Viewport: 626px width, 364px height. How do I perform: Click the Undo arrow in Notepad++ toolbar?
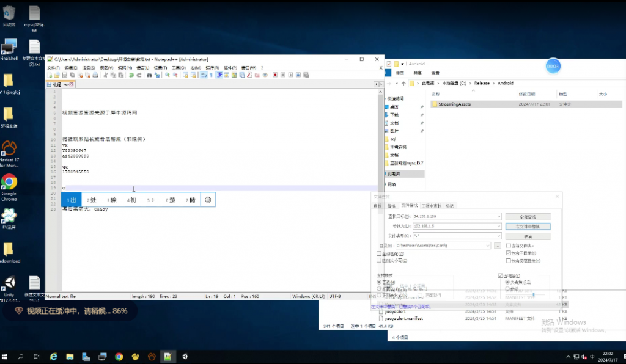(x=130, y=75)
